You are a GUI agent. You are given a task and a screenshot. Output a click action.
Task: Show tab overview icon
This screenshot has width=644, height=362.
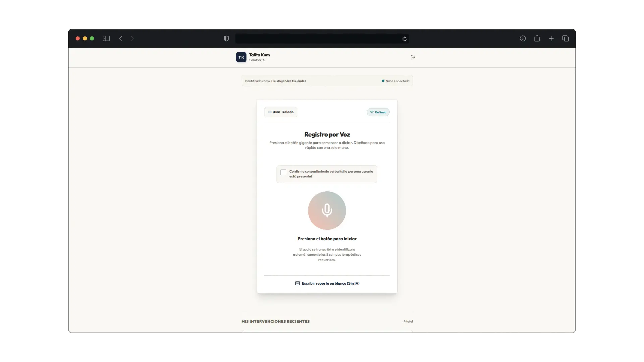tap(566, 38)
